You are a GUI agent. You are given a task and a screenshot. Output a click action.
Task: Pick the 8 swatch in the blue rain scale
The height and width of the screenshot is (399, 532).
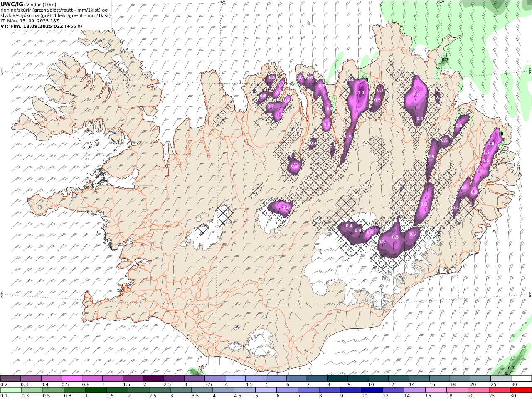tap(329, 390)
